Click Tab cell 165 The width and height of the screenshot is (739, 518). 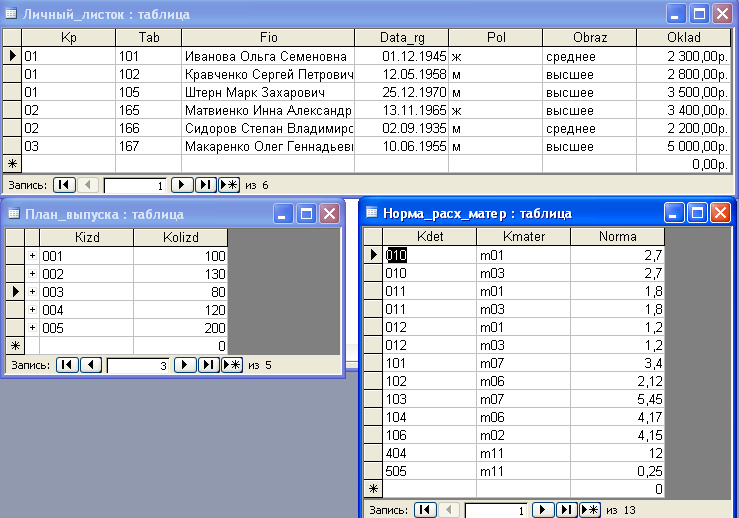pyautogui.click(x=148, y=110)
